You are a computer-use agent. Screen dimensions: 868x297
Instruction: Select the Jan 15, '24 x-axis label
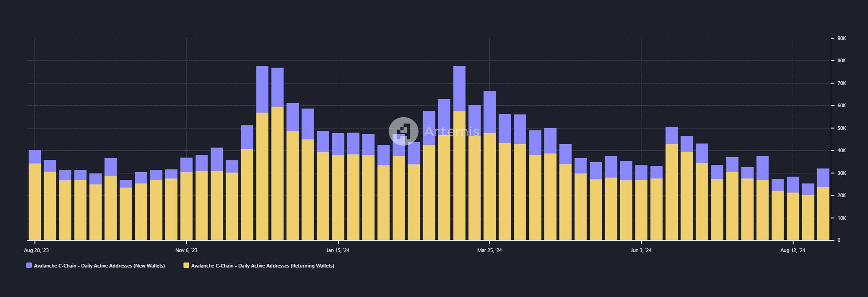coord(338,250)
